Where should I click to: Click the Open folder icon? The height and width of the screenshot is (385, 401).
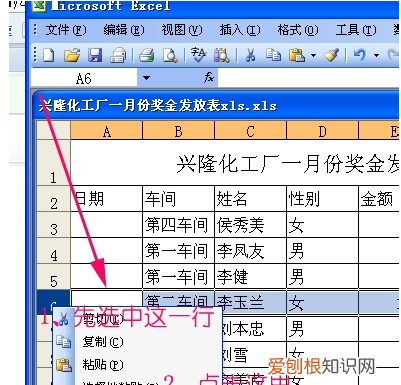tap(72, 55)
